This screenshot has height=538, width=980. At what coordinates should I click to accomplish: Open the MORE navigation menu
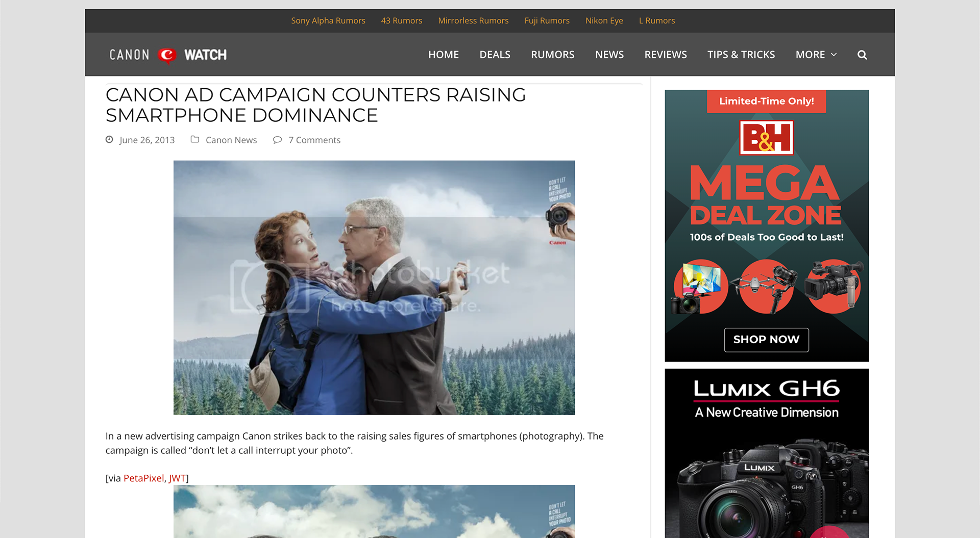[x=816, y=55]
